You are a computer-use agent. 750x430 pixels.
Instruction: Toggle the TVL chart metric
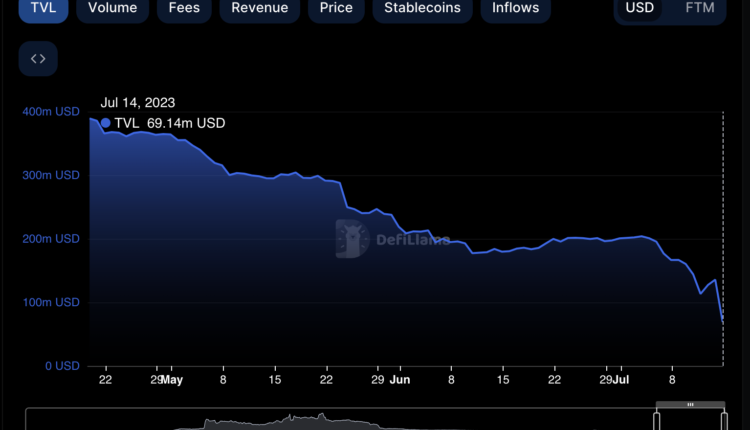[43, 8]
